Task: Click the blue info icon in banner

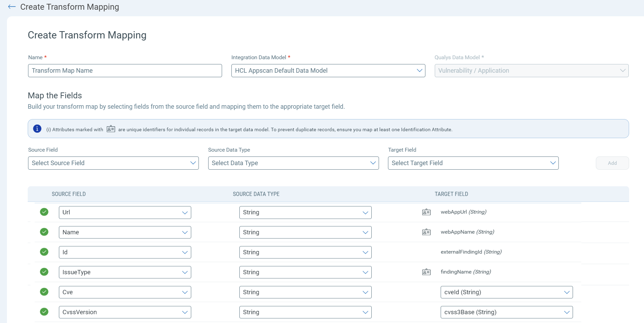Action: 37,129
